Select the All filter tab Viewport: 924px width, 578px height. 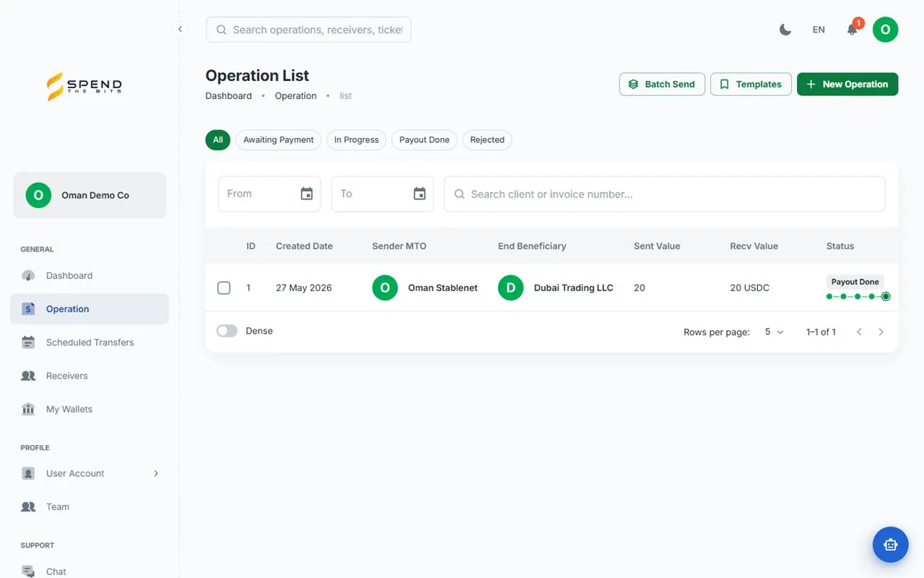[x=218, y=139]
